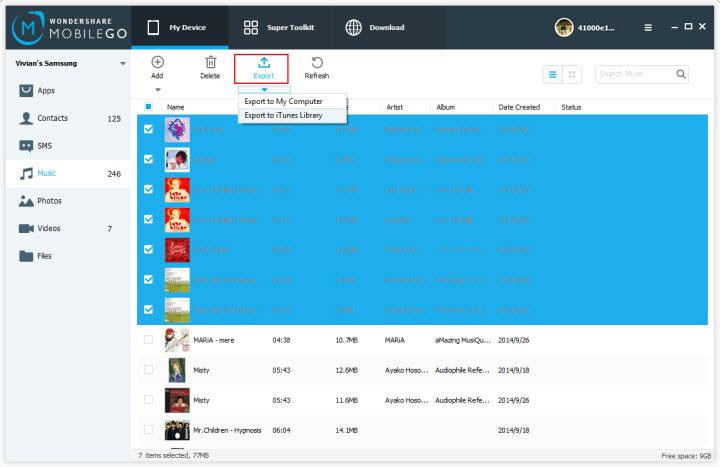Click the Contacts count 125
The width and height of the screenshot is (720, 467).
(114, 118)
